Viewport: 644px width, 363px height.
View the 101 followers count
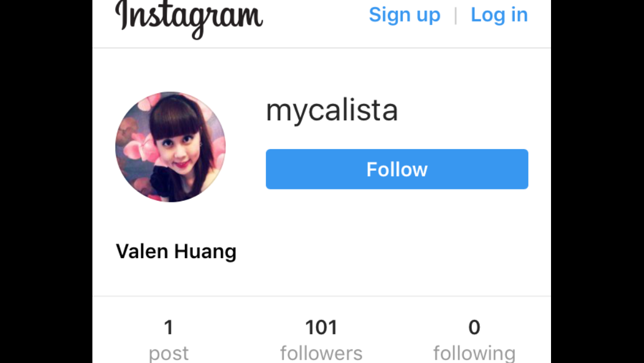(x=321, y=328)
